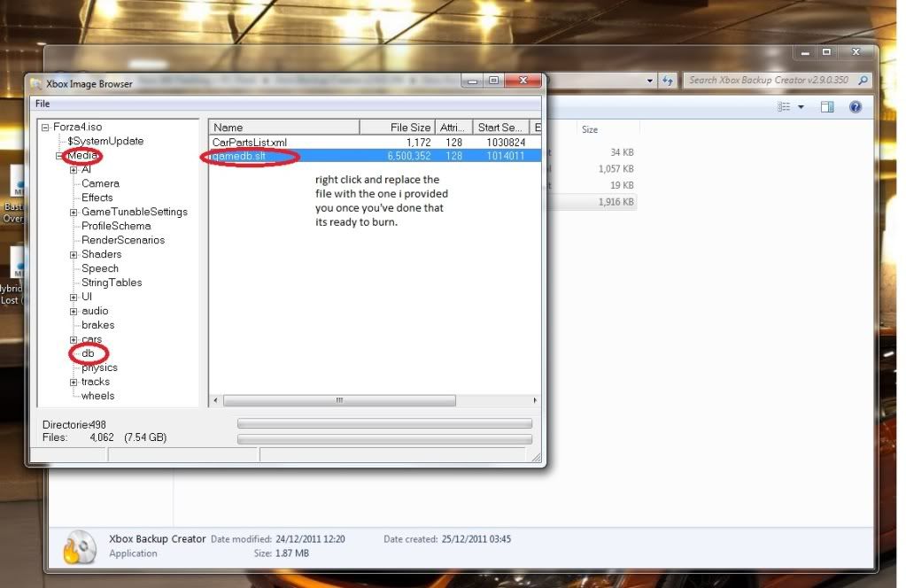Collapse the Media folder node
Image resolution: width=906 pixels, height=588 pixels.
[x=59, y=156]
